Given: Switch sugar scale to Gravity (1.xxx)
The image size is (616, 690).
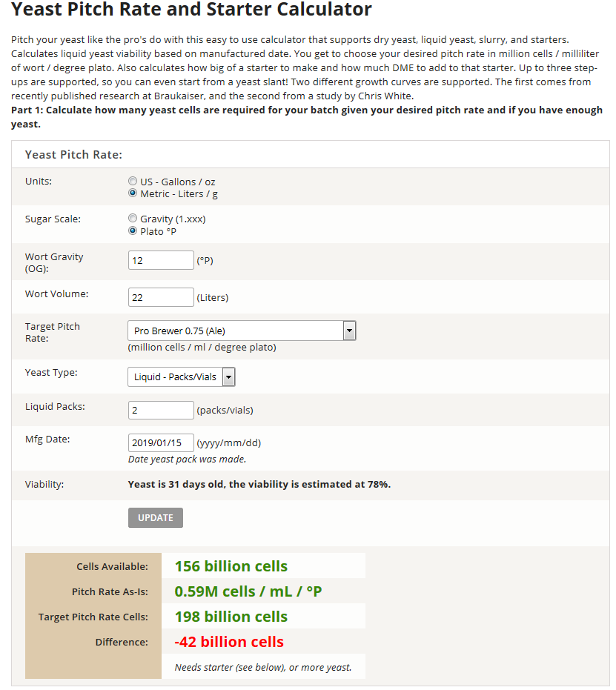Looking at the screenshot, I should tap(133, 219).
